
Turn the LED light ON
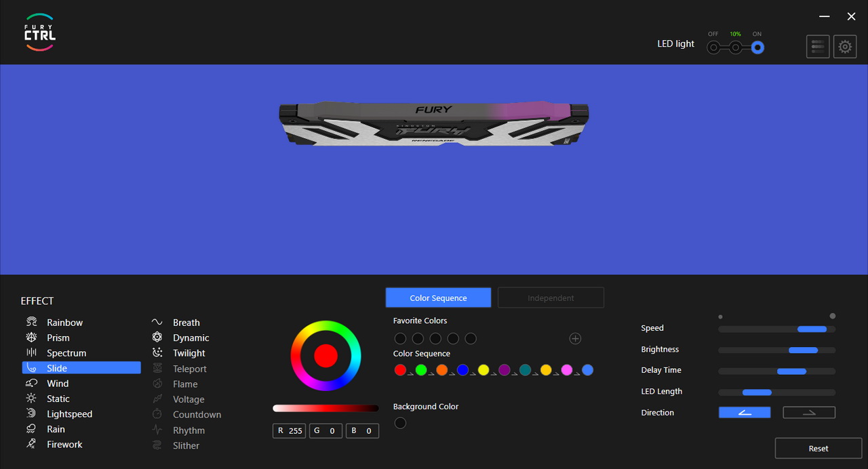click(757, 47)
